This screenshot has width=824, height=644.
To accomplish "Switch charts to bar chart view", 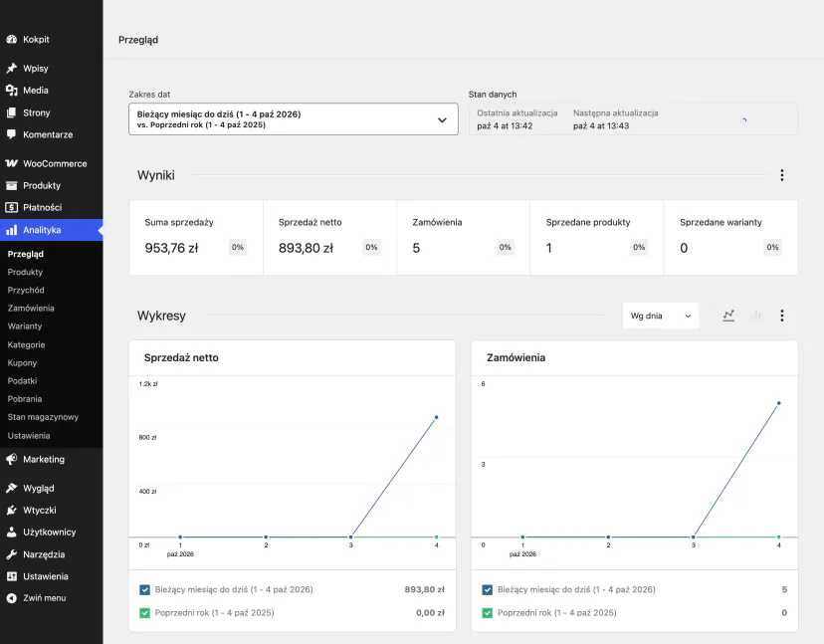I will [755, 316].
